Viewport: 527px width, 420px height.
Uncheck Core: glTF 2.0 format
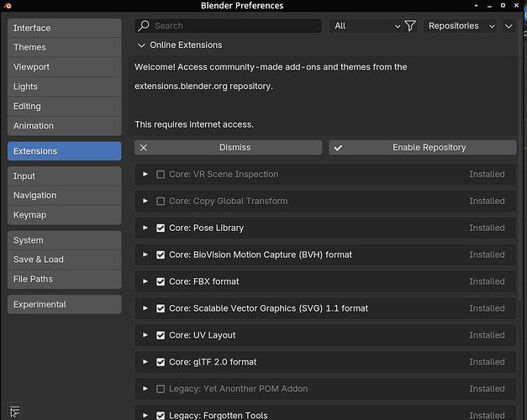pyautogui.click(x=161, y=362)
